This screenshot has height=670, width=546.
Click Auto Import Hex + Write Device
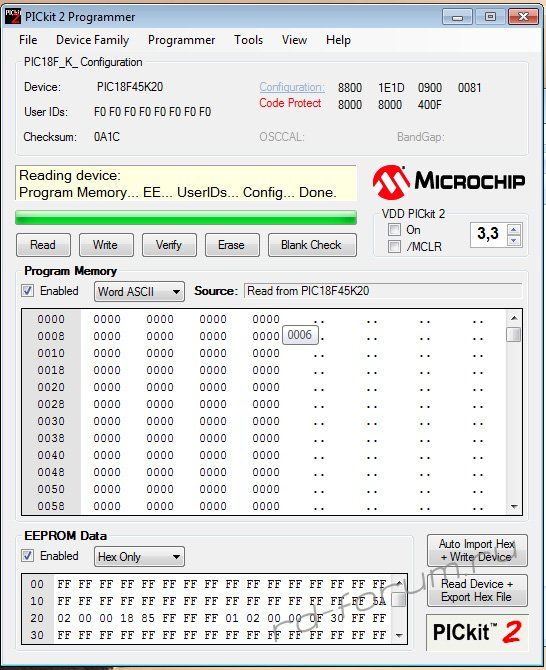(477, 550)
